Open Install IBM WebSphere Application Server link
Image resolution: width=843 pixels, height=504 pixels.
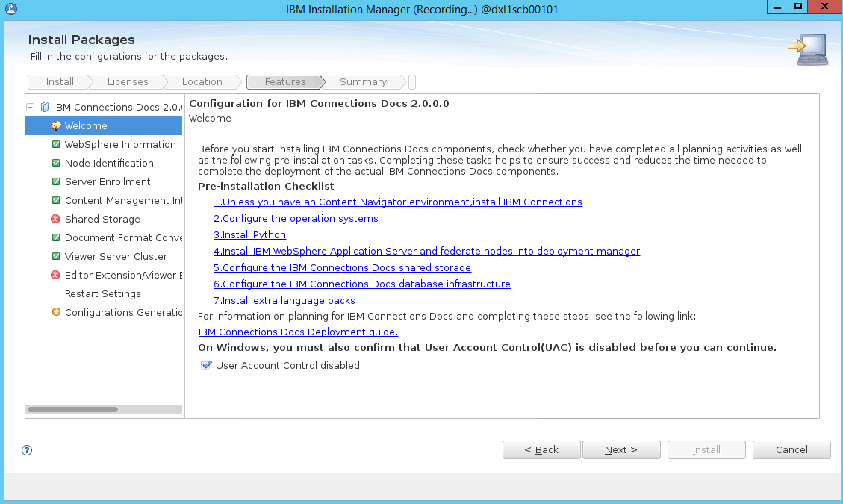click(x=427, y=251)
